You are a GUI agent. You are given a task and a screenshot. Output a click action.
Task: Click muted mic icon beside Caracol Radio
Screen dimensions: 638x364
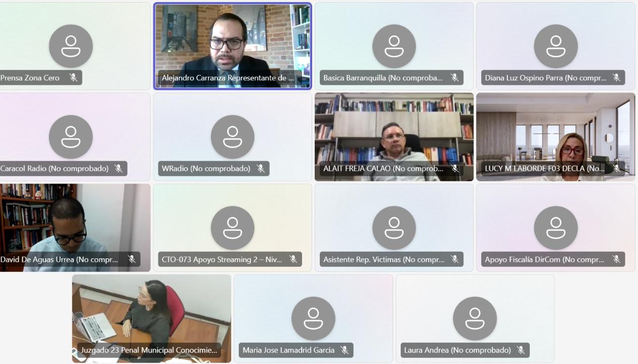click(x=118, y=169)
